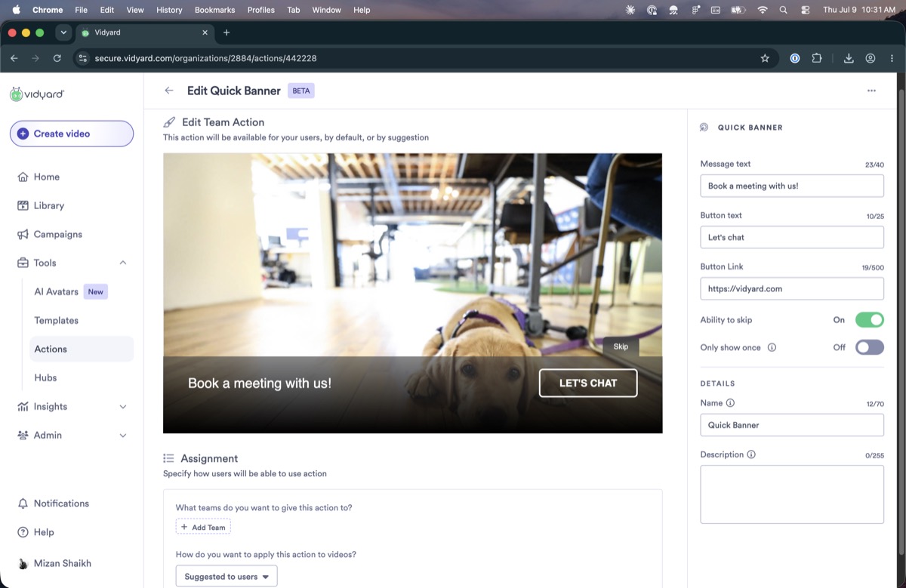Screen dimensions: 906x588
Task: Go to Actions in the sidebar
Action: coord(82,349)
